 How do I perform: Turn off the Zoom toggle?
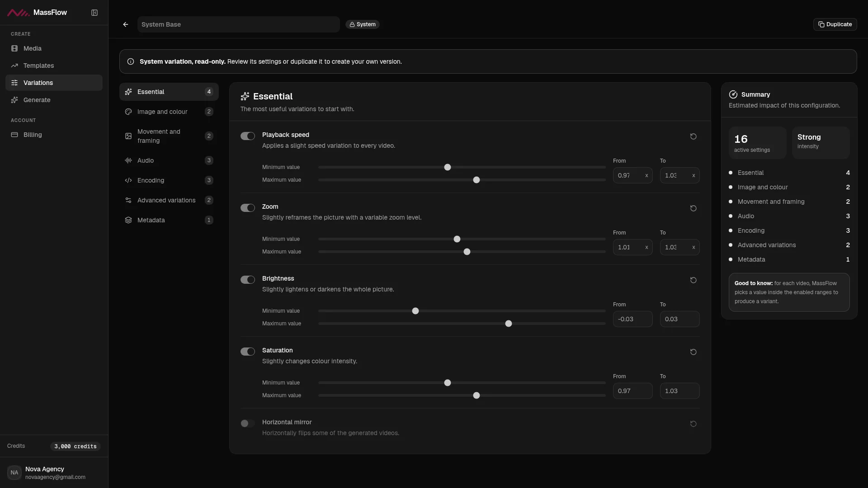(248, 208)
